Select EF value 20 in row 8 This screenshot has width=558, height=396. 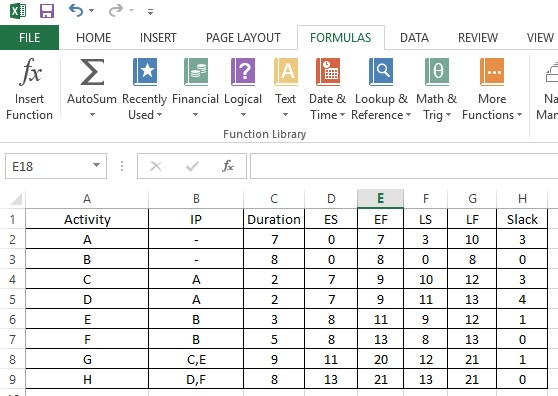tap(380, 359)
